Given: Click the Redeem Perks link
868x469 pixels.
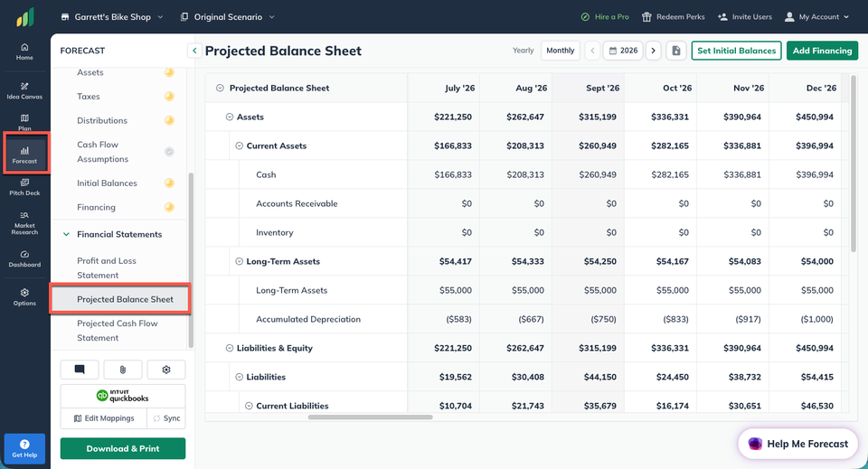Looking at the screenshot, I should click(673, 17).
